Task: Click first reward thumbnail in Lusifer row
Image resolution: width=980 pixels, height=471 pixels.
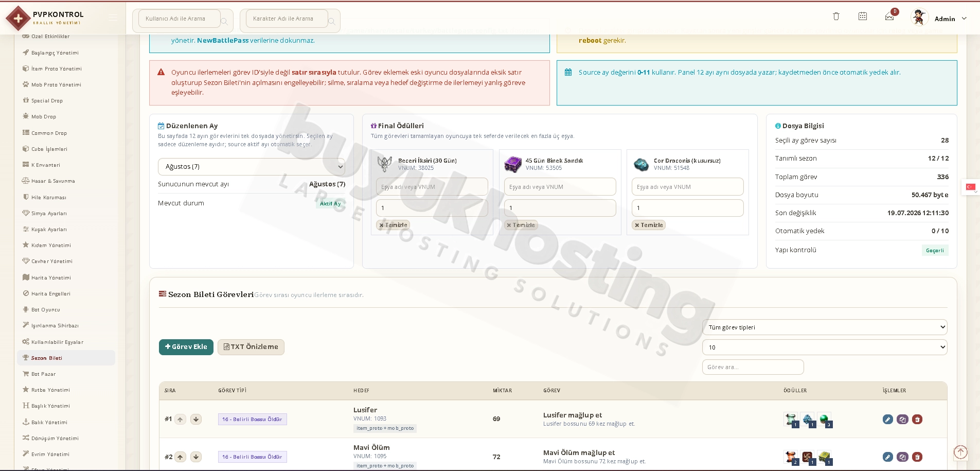Action: (x=791, y=420)
